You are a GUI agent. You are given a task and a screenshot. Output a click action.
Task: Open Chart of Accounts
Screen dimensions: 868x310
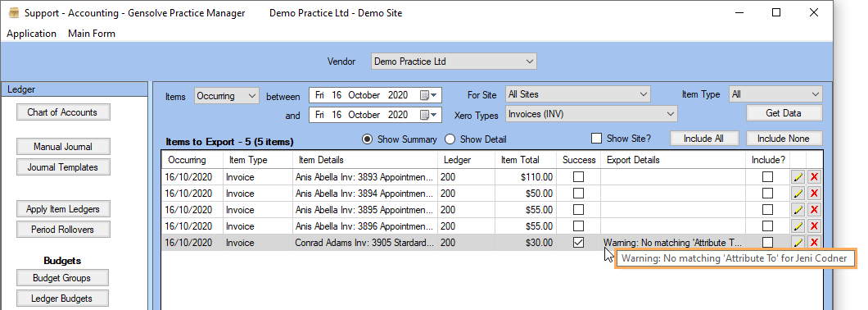62,112
